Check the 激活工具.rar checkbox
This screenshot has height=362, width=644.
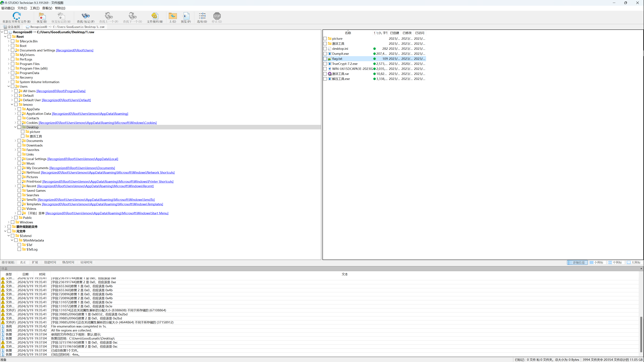(x=325, y=74)
